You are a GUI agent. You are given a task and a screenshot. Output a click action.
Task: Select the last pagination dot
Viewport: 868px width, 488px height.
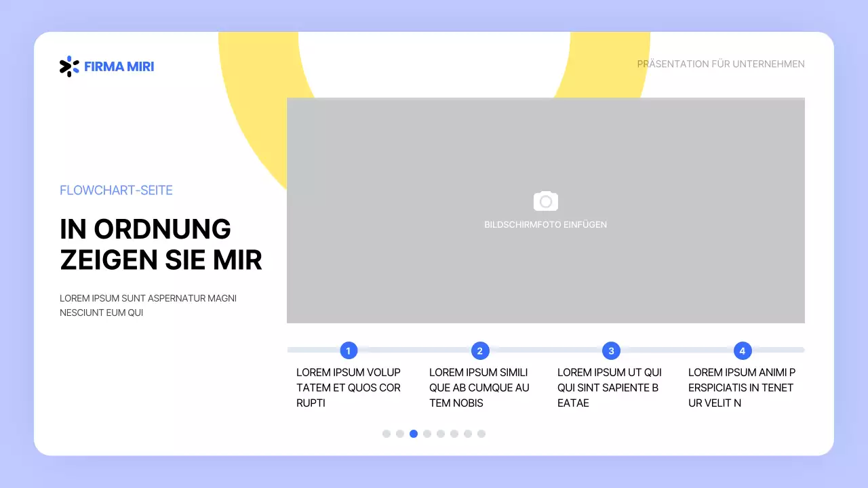click(481, 433)
